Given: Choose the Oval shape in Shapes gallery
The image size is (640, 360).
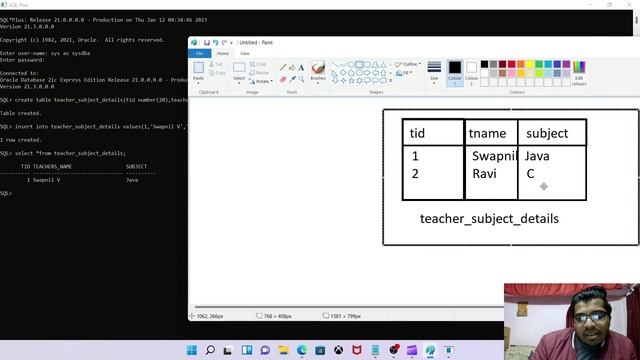Looking at the screenshot, I should click(351, 65).
